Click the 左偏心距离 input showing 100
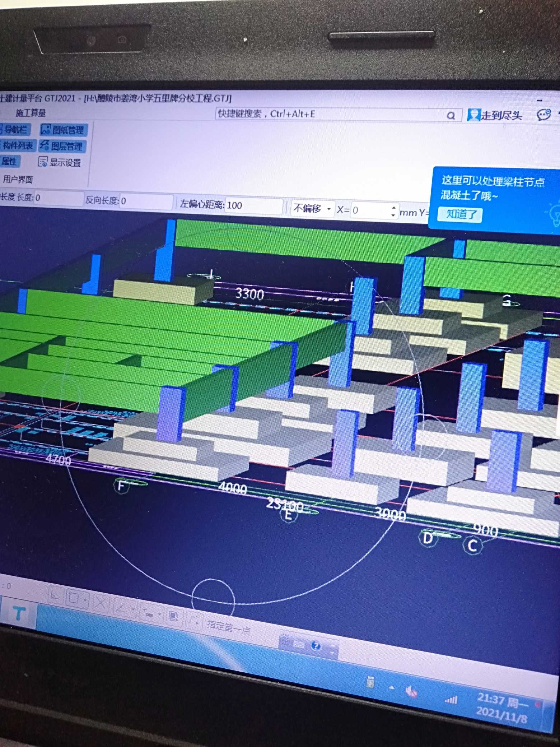 (253, 206)
